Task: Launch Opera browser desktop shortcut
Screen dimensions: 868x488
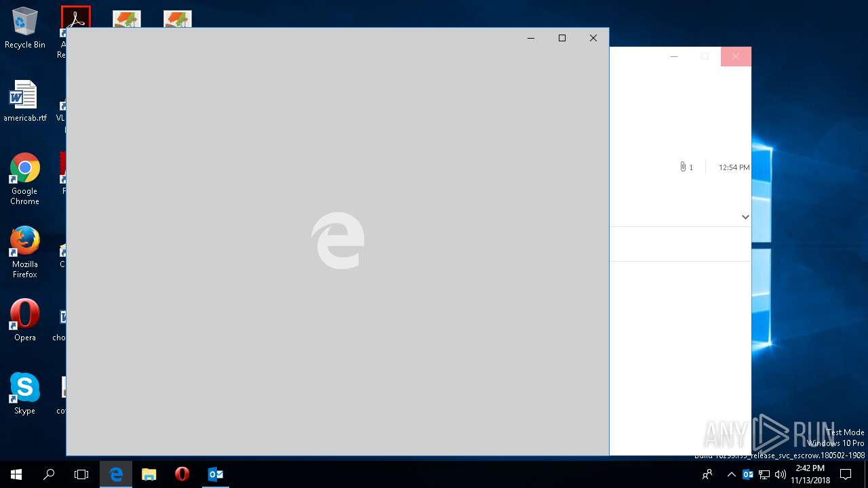Action: pyautogui.click(x=25, y=320)
